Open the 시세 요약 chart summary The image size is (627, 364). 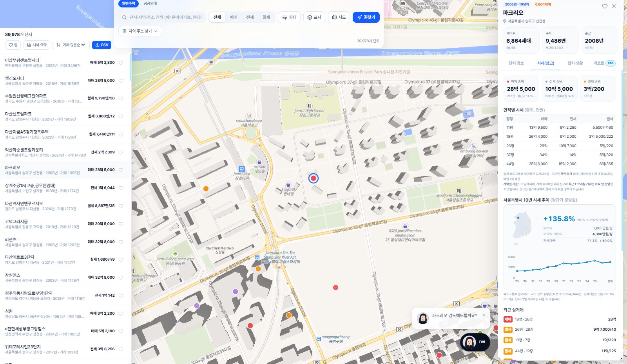tap(37, 45)
